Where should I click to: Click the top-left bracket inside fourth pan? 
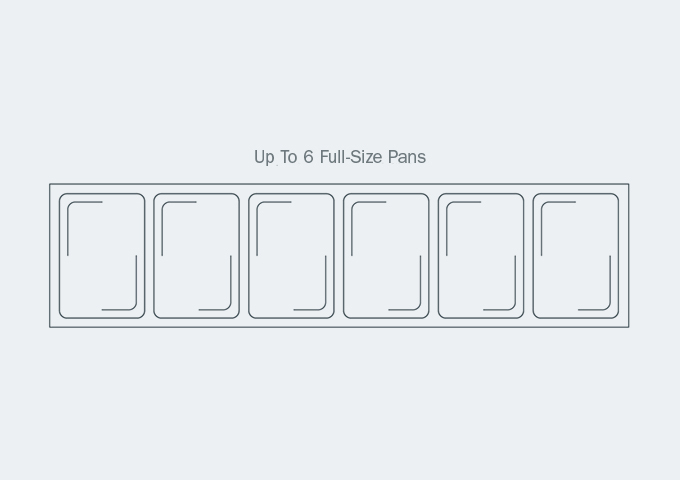coord(369,229)
